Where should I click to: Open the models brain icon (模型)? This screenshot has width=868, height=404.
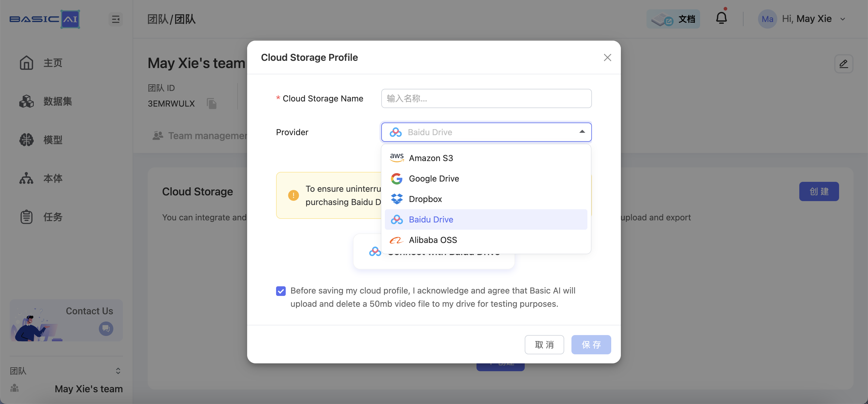click(26, 140)
